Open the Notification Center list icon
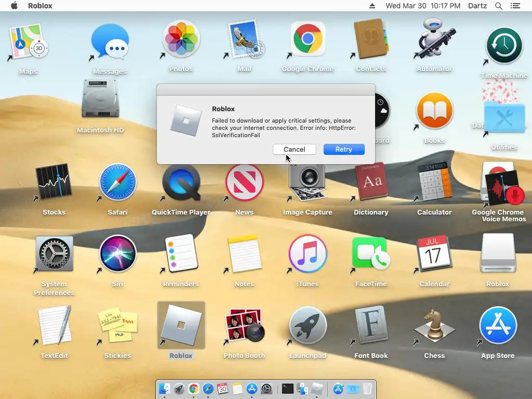The height and width of the screenshot is (399, 532). click(515, 6)
